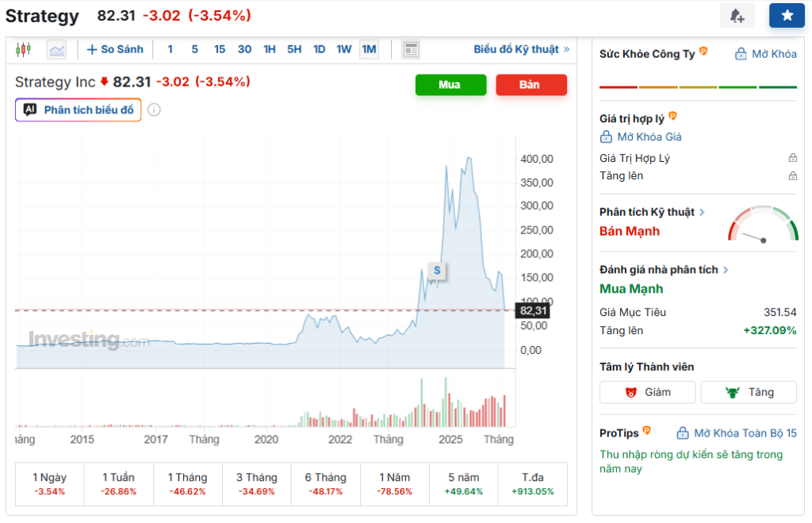
Task: Click the info icon beside chart analysis
Action: (x=154, y=110)
